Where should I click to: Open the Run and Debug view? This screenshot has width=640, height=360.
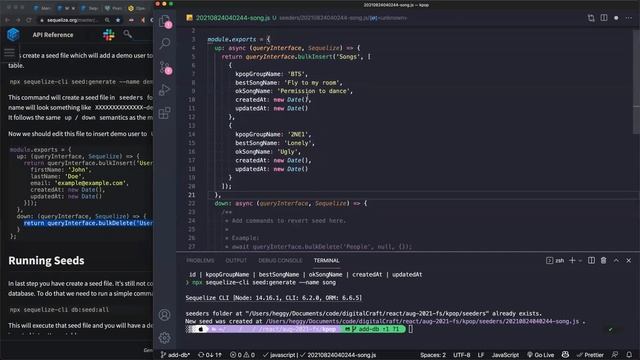[164, 90]
